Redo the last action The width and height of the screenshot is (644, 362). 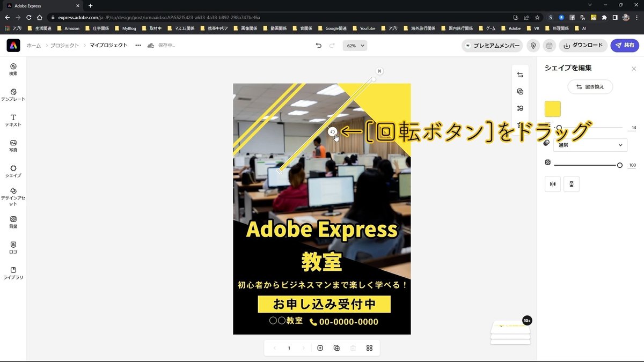(332, 46)
